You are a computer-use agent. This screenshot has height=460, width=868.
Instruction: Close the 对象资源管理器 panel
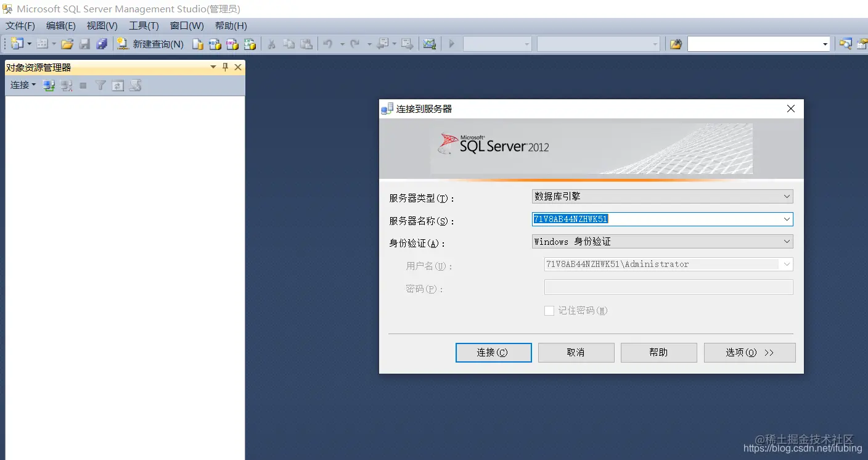point(238,67)
